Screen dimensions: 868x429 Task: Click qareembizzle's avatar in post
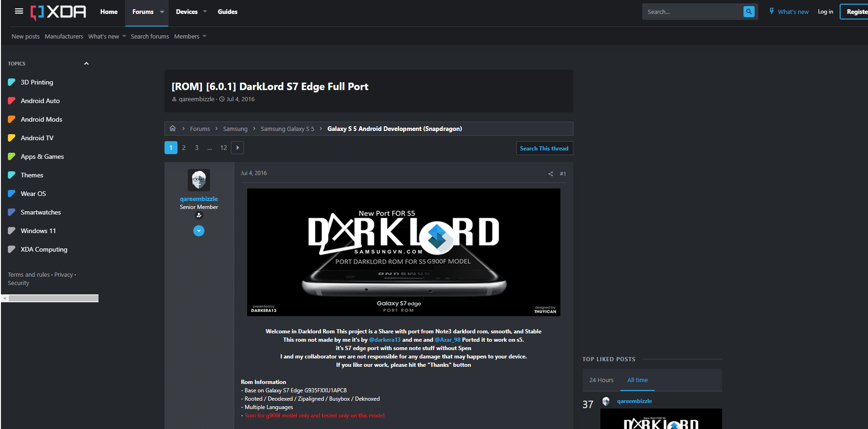199,180
